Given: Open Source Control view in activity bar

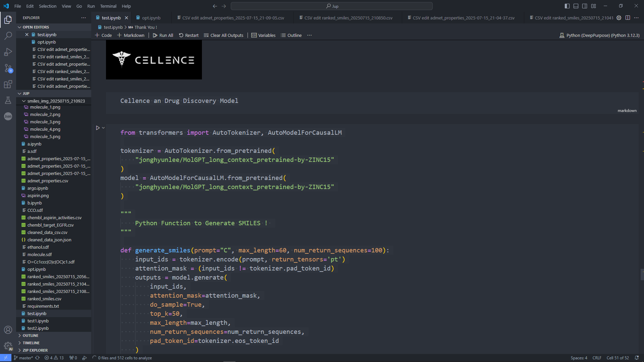Looking at the screenshot, I should pos(8,68).
